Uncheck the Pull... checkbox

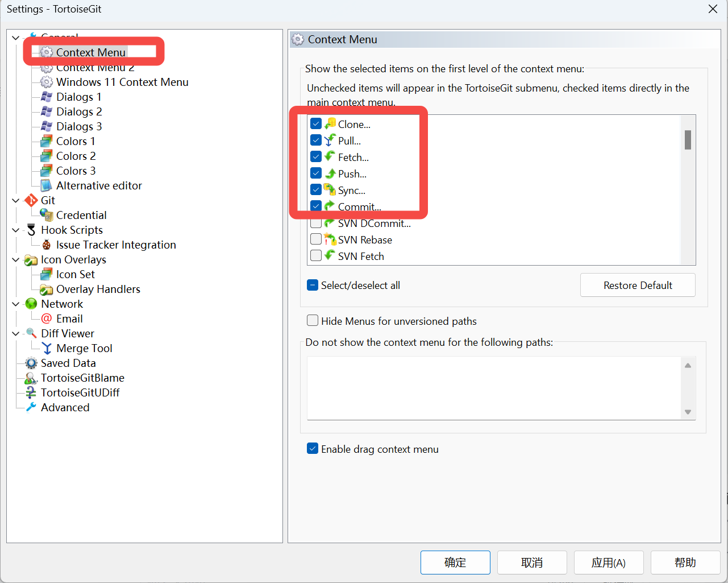click(x=316, y=140)
